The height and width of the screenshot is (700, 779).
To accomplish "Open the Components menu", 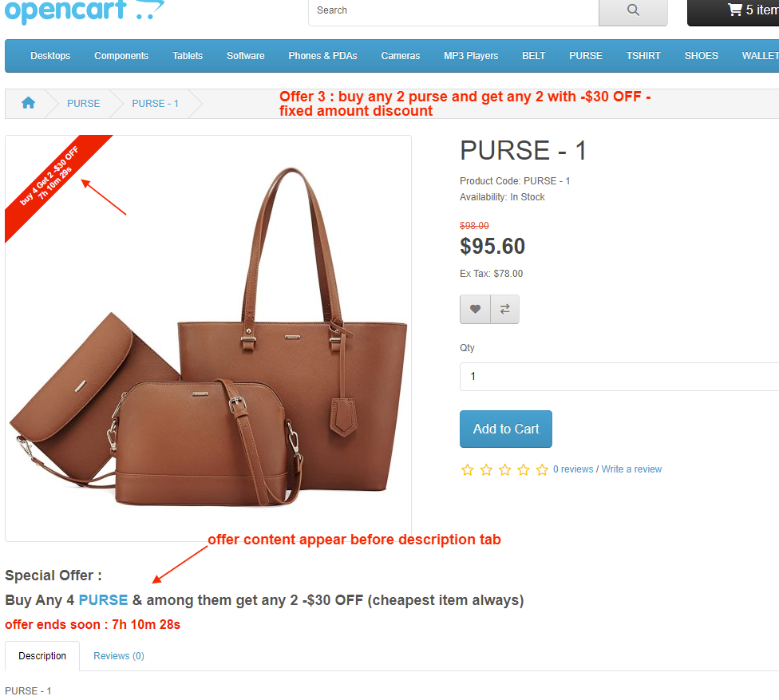I will coord(121,56).
